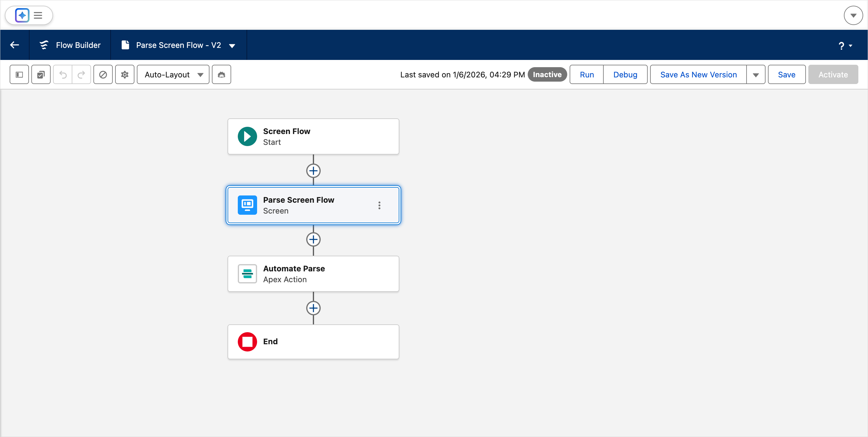
Task: Click the Last saved timestamp text
Action: tap(462, 75)
